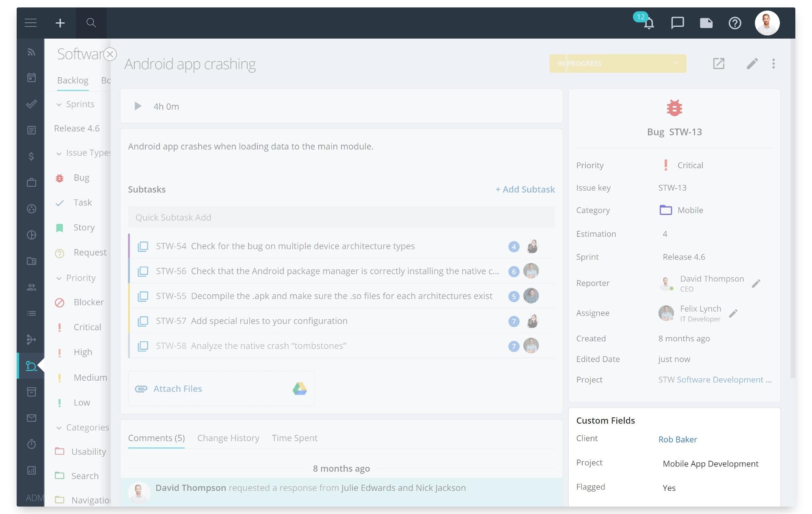Attach from Google Drive icon

point(300,389)
